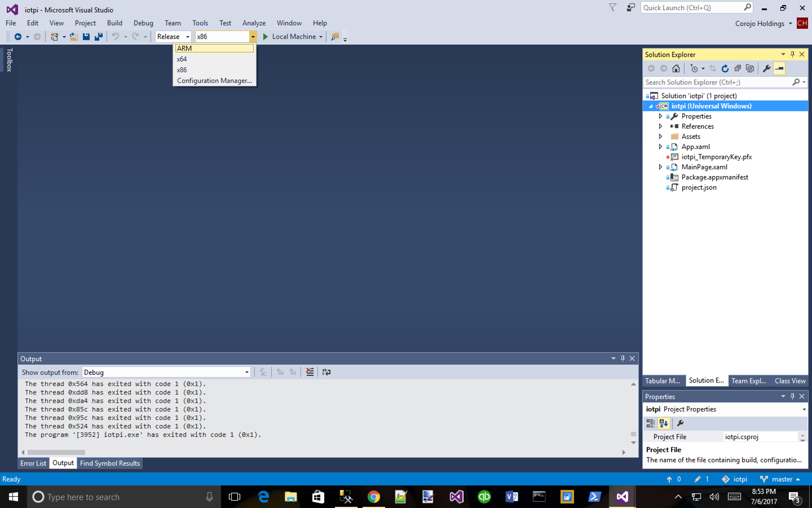This screenshot has width=812, height=508.
Task: Toggle Show All Files in Solution Explorer
Action: [x=750, y=68]
